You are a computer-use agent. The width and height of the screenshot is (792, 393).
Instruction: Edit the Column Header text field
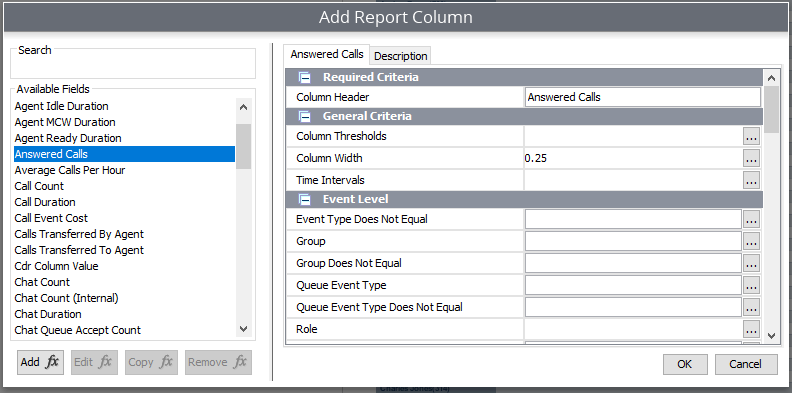pyautogui.click(x=642, y=97)
